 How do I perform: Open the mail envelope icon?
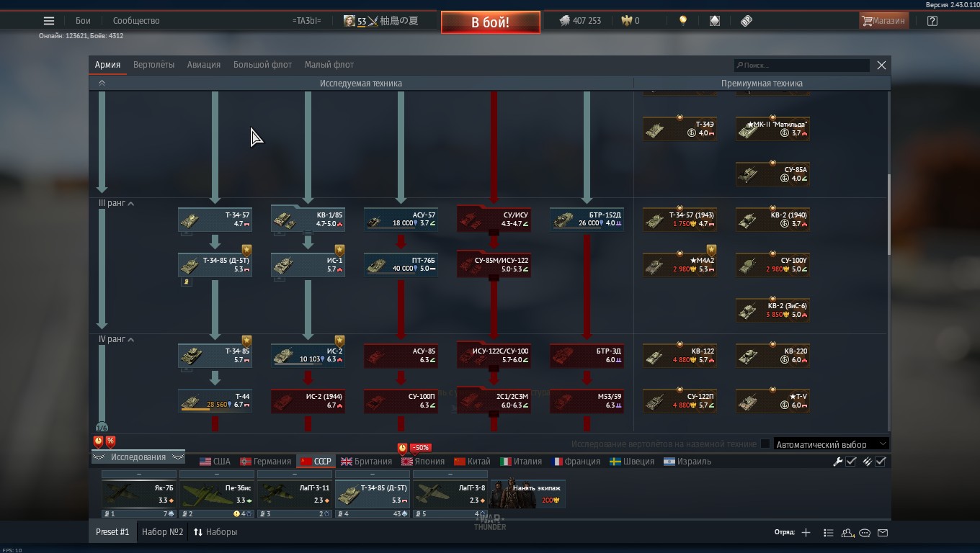(x=883, y=533)
